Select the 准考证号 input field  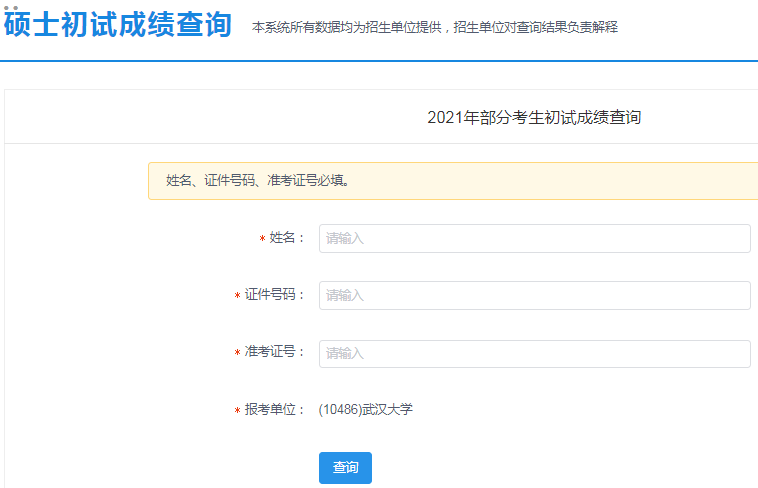coord(535,354)
